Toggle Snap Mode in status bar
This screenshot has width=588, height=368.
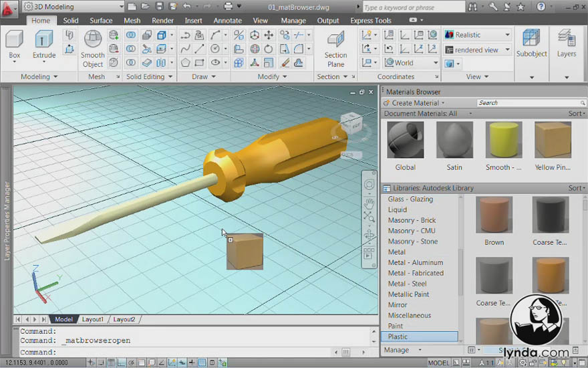click(x=102, y=363)
